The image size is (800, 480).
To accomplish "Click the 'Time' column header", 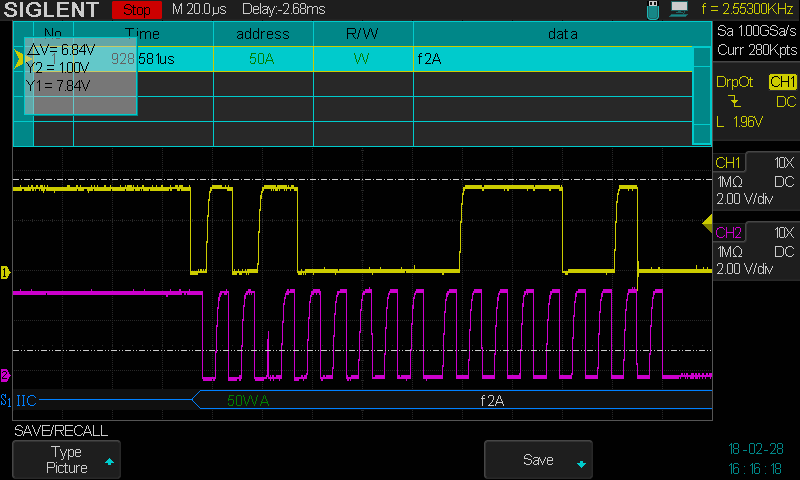I will (142, 34).
